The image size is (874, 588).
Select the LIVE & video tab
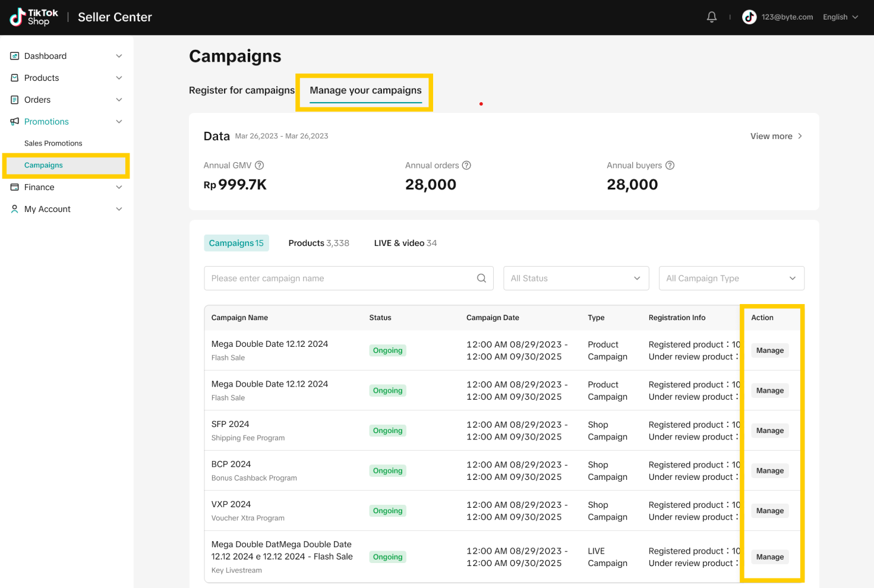click(405, 243)
